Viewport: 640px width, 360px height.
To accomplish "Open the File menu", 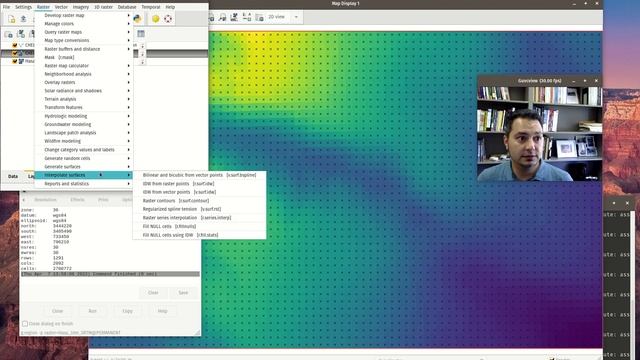I will 6,7.
